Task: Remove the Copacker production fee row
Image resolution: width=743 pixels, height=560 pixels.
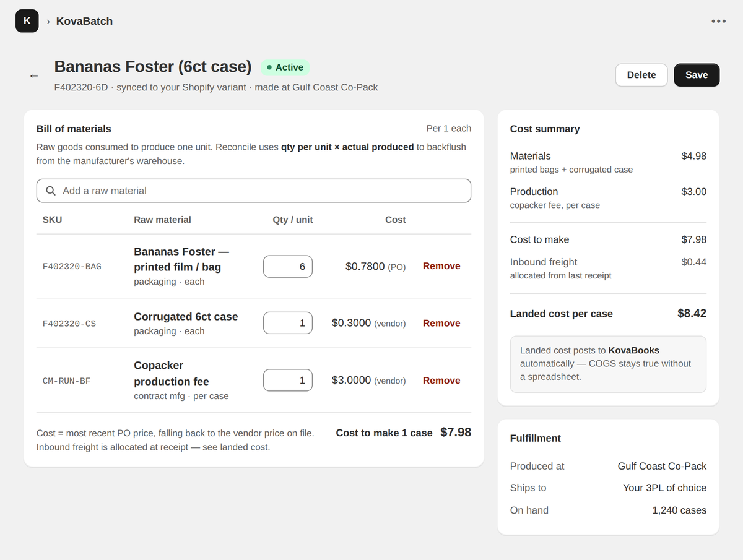Action: (x=441, y=381)
